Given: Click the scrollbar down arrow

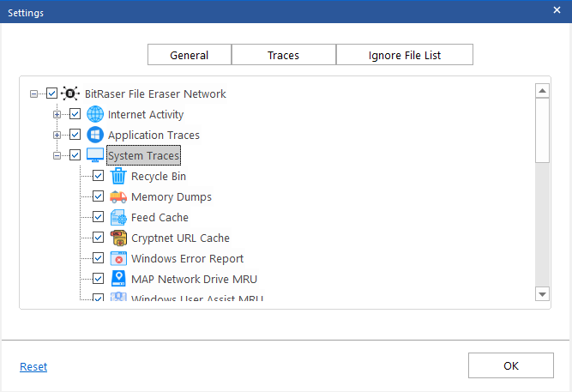Looking at the screenshot, I should coord(542,294).
